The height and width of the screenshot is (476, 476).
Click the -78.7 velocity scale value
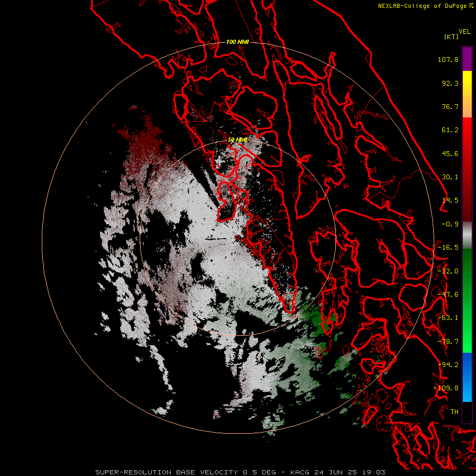pyautogui.click(x=448, y=342)
